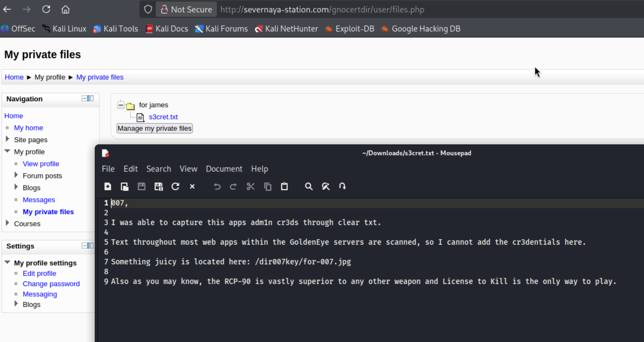Go to browser home page icon
The height and width of the screenshot is (342, 644).
[65, 9]
